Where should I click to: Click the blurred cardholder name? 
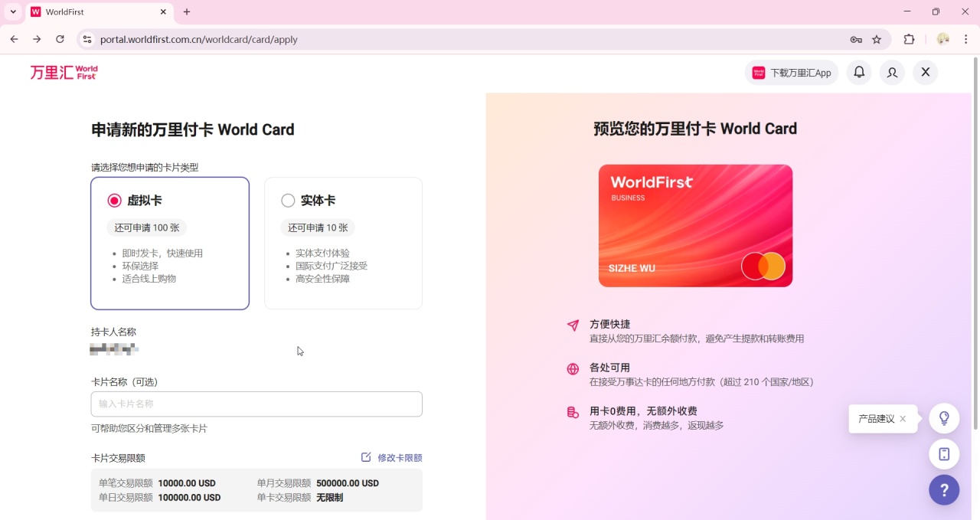click(114, 349)
